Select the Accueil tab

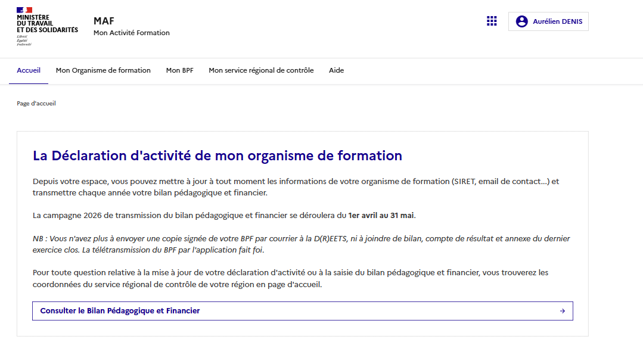tap(28, 70)
